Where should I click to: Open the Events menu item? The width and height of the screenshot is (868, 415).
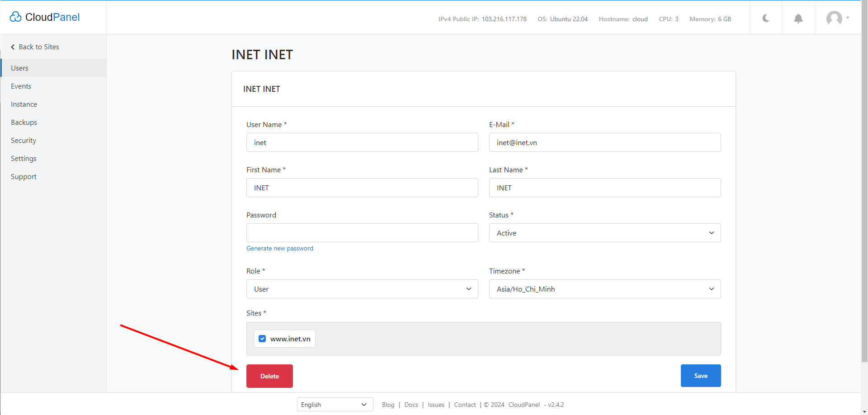tap(53, 86)
